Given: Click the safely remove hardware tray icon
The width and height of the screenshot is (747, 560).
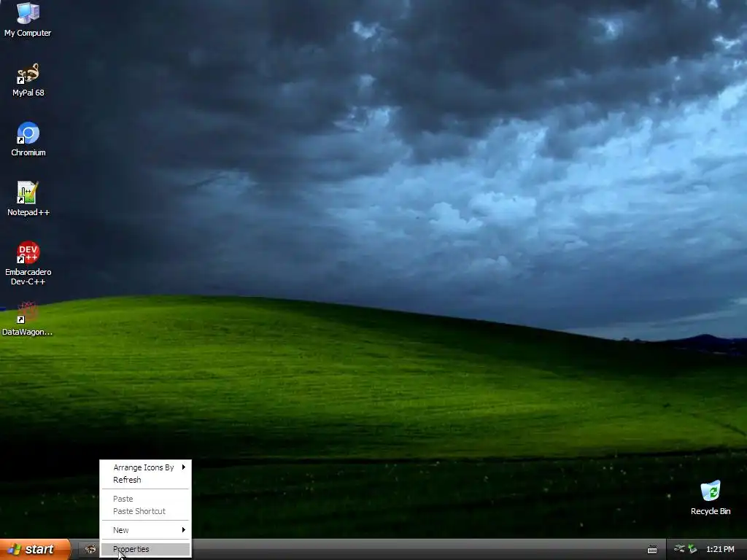Looking at the screenshot, I should click(692, 549).
